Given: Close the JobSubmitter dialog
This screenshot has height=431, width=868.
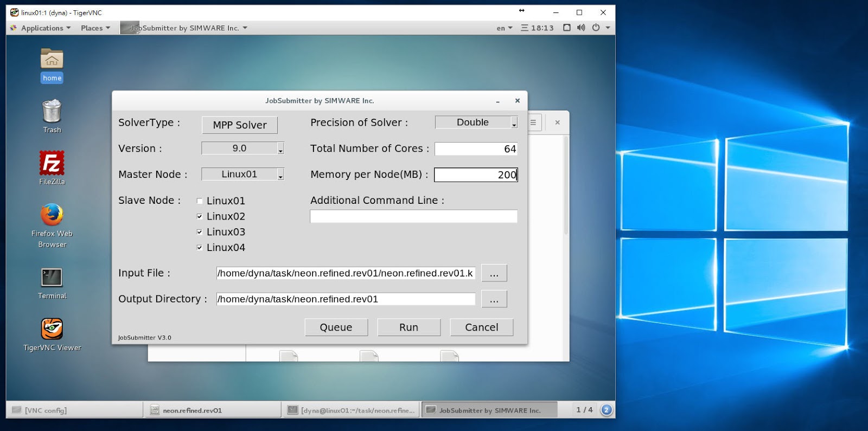Looking at the screenshot, I should (518, 101).
